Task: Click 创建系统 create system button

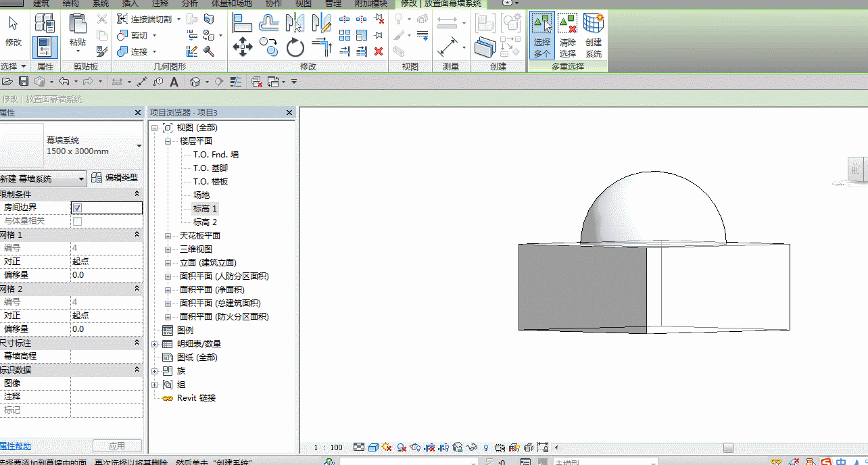Action: pos(594,35)
